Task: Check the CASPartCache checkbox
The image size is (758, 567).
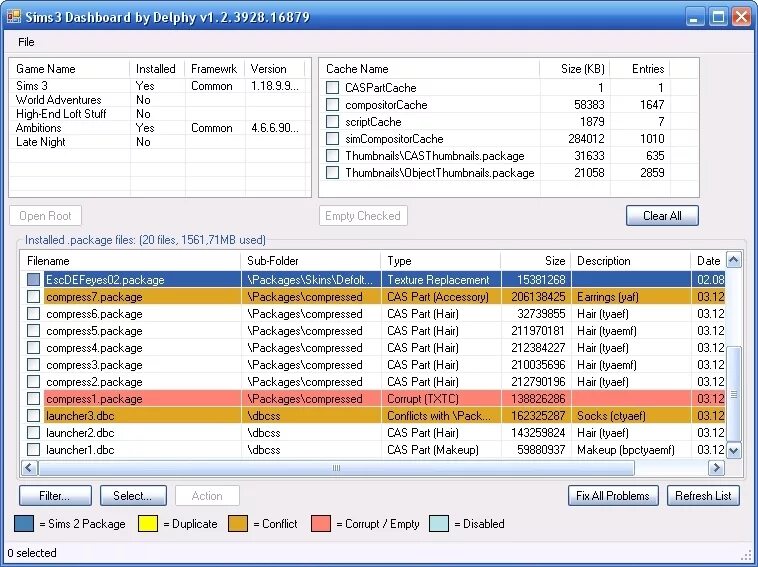Action: coord(332,87)
